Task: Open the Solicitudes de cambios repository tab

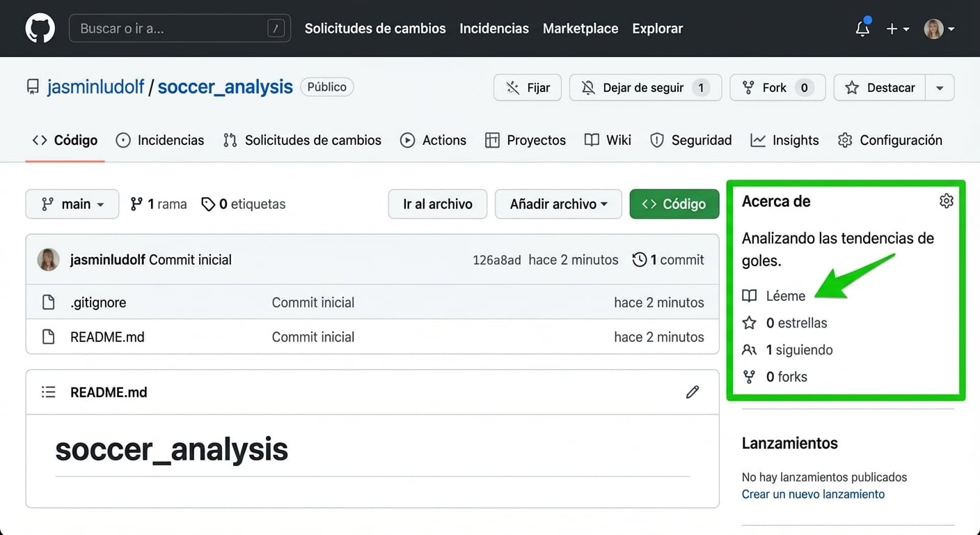Action: pyautogui.click(x=302, y=140)
